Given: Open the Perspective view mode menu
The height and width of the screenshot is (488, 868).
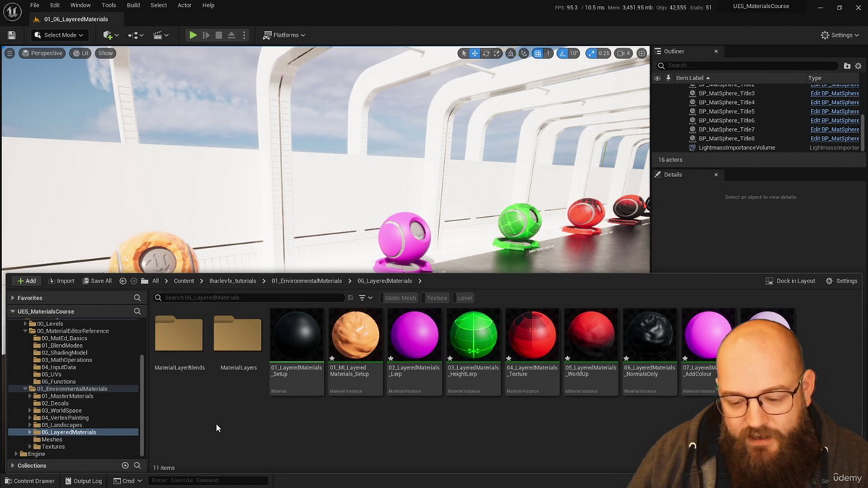Looking at the screenshot, I should coord(42,53).
